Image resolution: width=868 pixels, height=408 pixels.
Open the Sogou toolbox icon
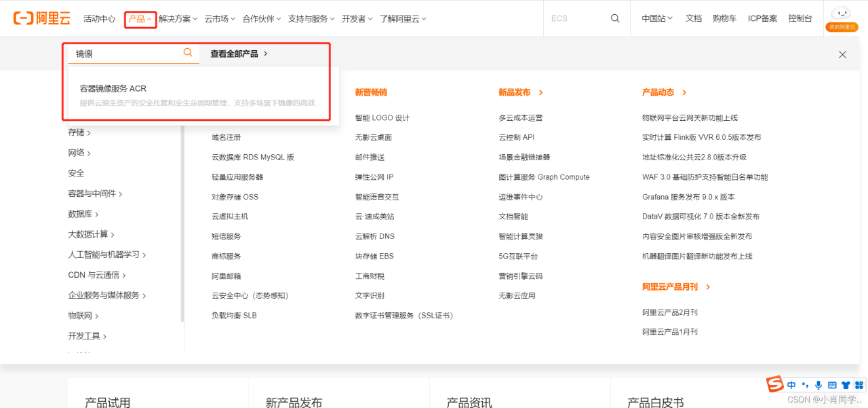859,384
